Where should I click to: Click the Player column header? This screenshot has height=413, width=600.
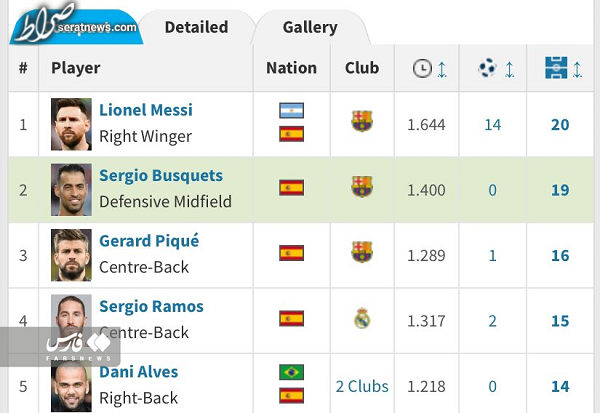tap(76, 68)
